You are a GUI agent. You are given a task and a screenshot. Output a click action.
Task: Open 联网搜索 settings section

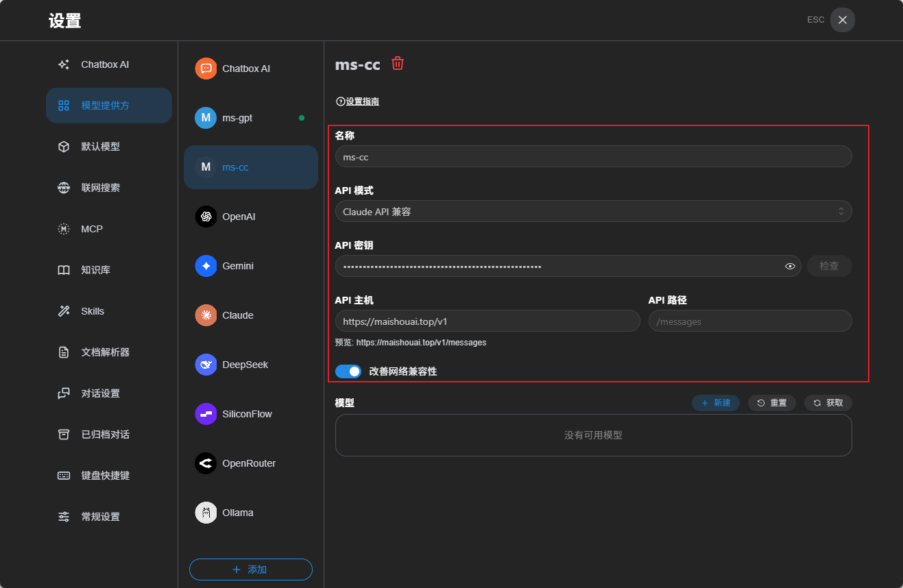(109, 188)
